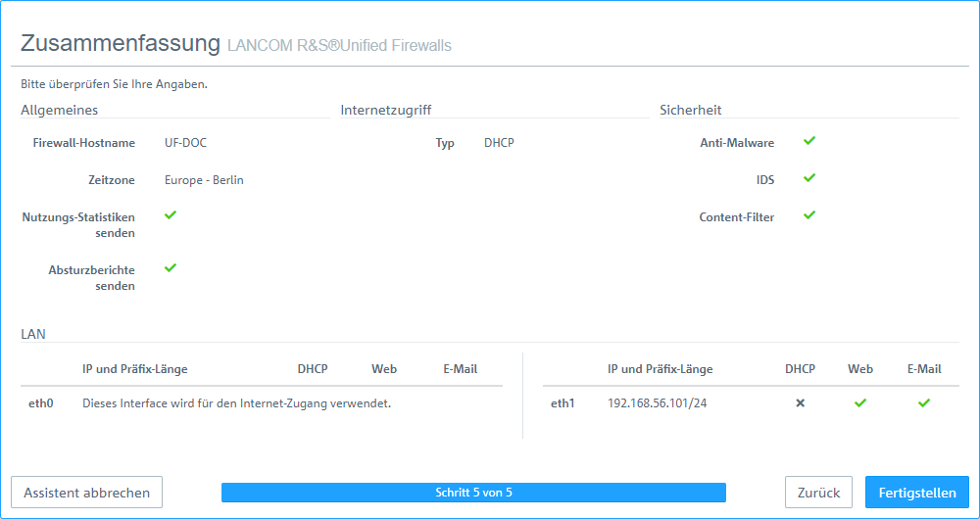This screenshot has height=519, width=980.
Task: Click the IDS green checkmark icon
Action: click(x=809, y=178)
